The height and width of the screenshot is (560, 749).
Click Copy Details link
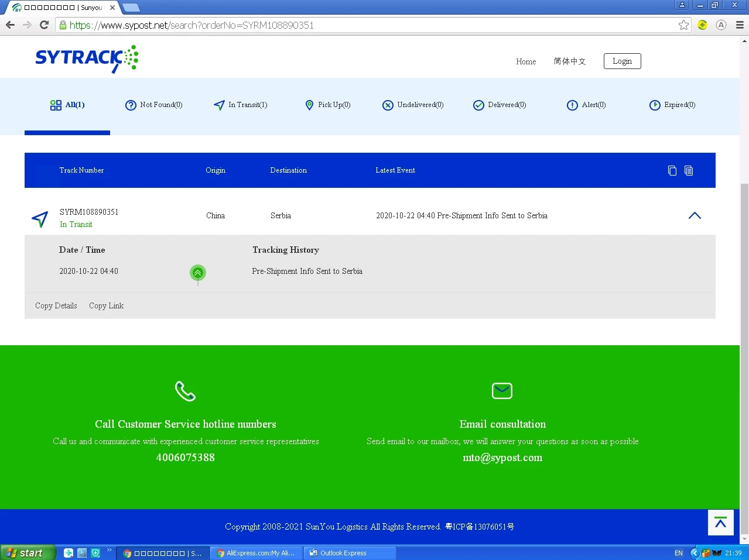(56, 305)
